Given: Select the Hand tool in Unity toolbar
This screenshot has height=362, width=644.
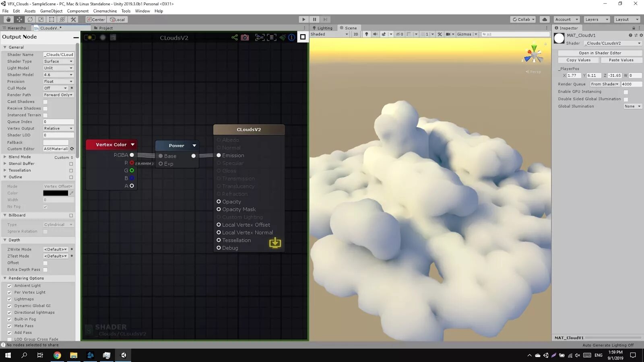Looking at the screenshot, I should click(x=8, y=19).
